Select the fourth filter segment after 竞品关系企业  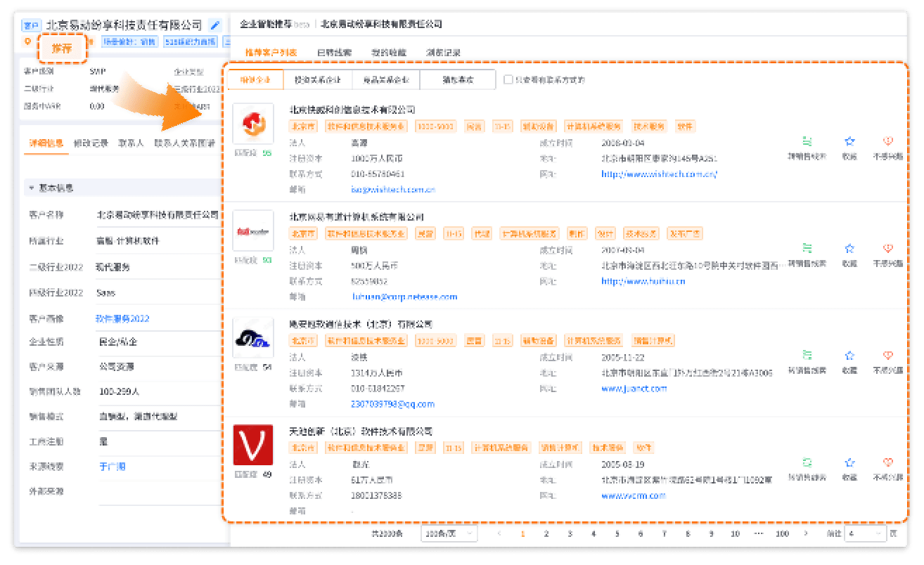click(x=458, y=80)
